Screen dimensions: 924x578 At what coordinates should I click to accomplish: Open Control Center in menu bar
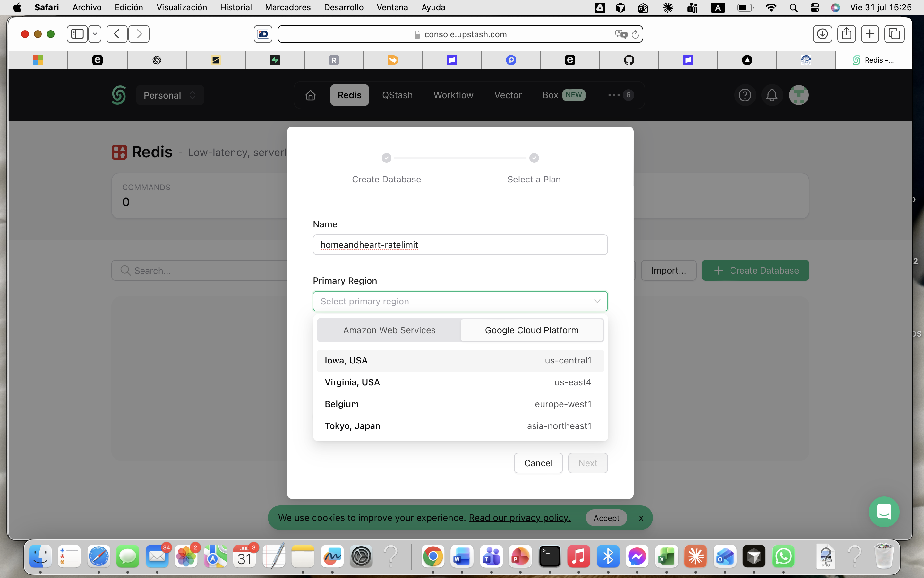(815, 8)
